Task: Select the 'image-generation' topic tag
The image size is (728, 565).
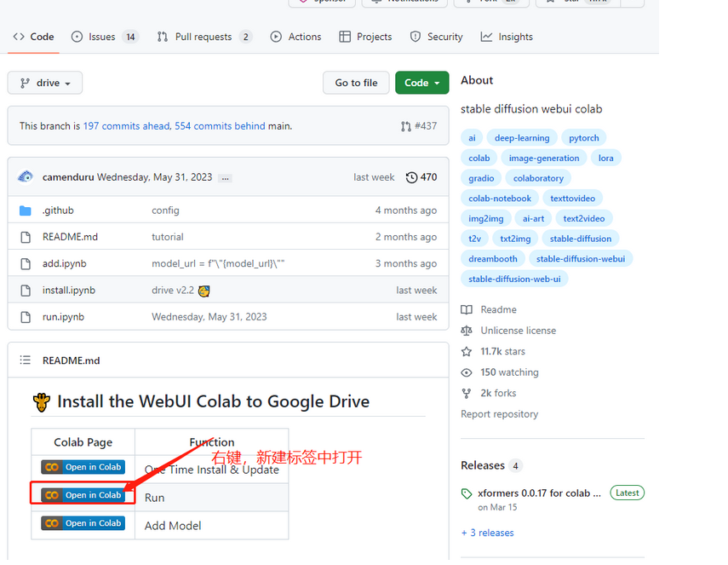Action: click(x=544, y=158)
